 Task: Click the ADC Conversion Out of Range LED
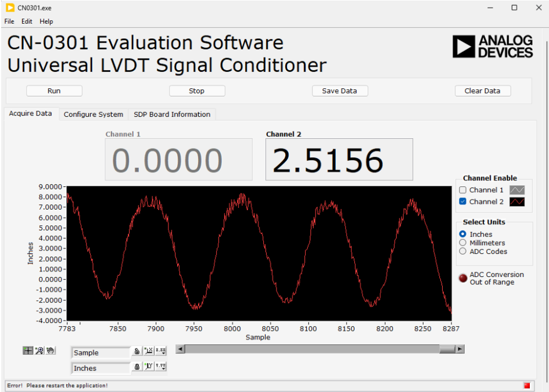tap(463, 278)
